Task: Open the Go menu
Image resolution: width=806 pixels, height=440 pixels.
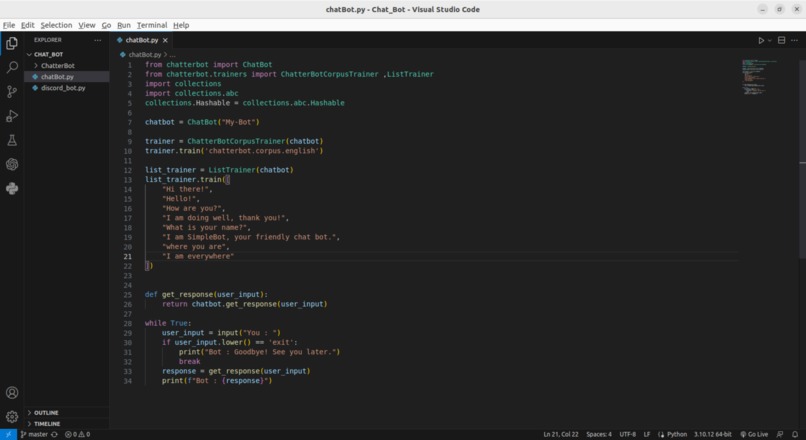Action: pyautogui.click(x=106, y=25)
